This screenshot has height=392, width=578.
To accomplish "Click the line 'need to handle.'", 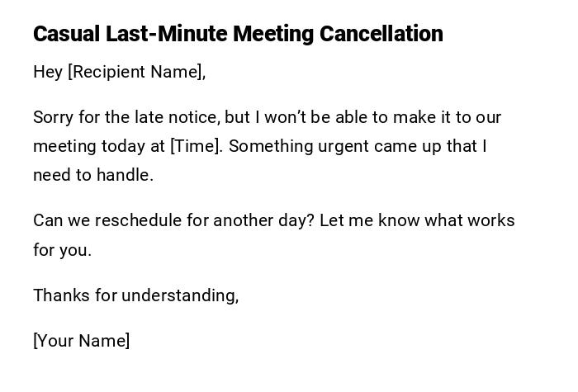I will point(93,175).
